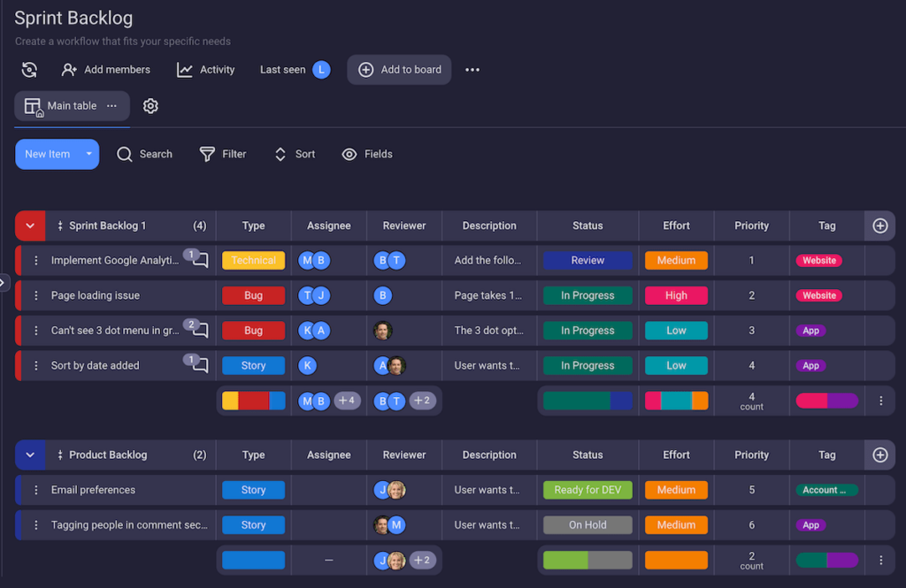Open the Activity log
The image size is (906, 588).
coord(205,70)
